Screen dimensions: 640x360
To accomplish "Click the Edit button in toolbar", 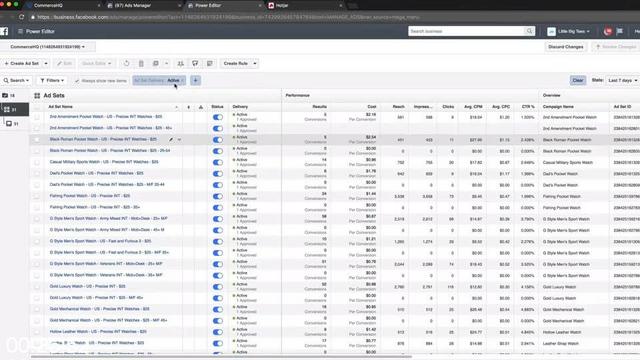I will point(64,64).
